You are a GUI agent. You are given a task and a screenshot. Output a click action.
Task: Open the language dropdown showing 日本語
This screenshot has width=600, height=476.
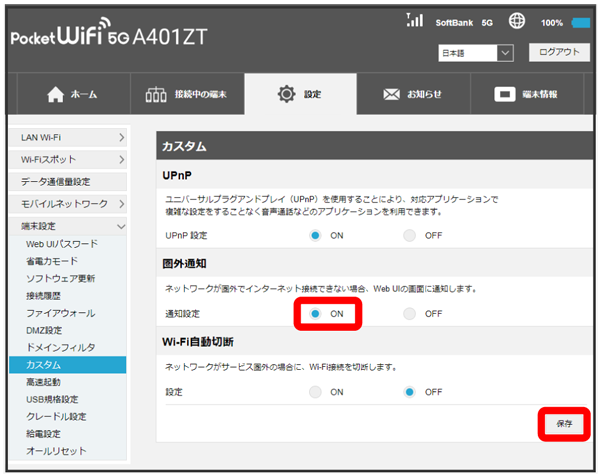(476, 52)
